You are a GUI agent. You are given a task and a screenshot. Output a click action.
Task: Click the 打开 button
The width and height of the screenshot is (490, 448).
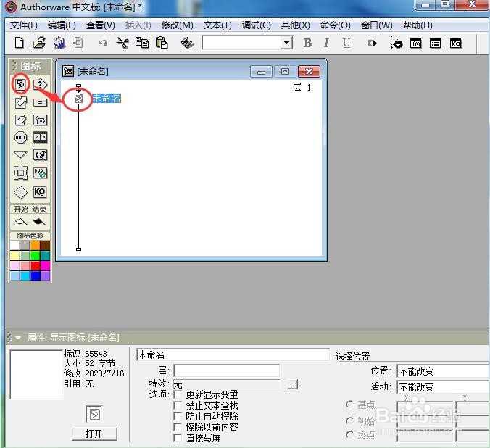click(x=94, y=434)
